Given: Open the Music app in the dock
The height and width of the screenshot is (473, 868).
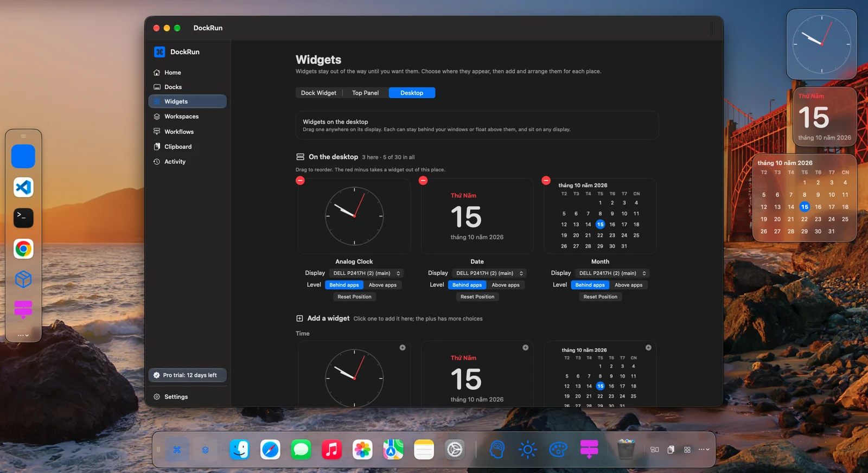Looking at the screenshot, I should pyautogui.click(x=331, y=449).
